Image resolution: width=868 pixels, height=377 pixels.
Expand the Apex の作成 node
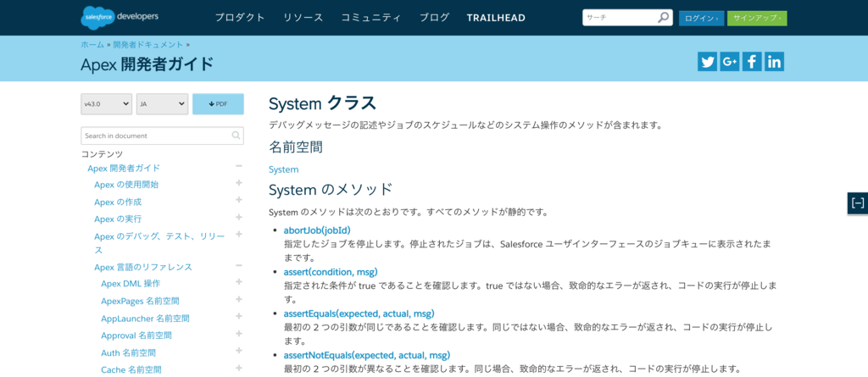pos(238,200)
